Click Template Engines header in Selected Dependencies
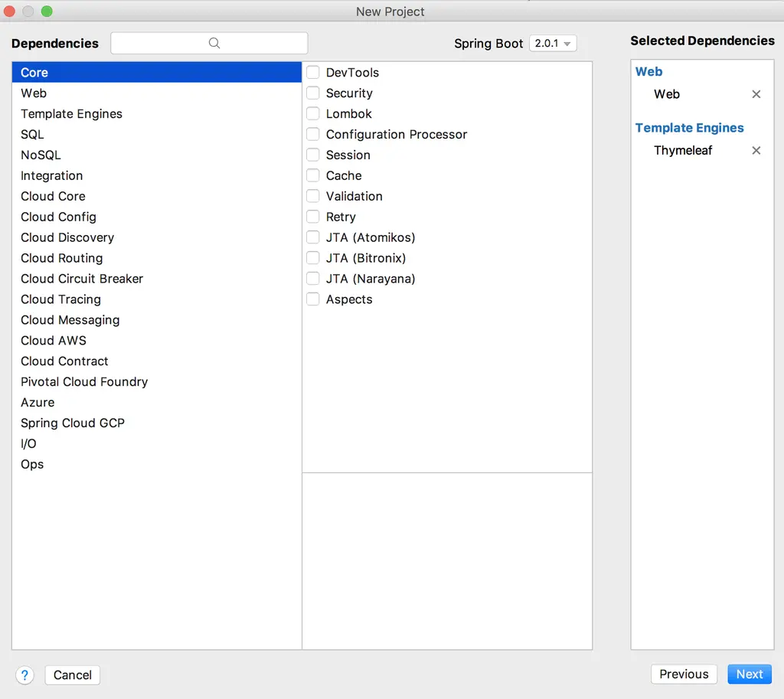Viewport: 784px width, 699px height. (x=689, y=128)
